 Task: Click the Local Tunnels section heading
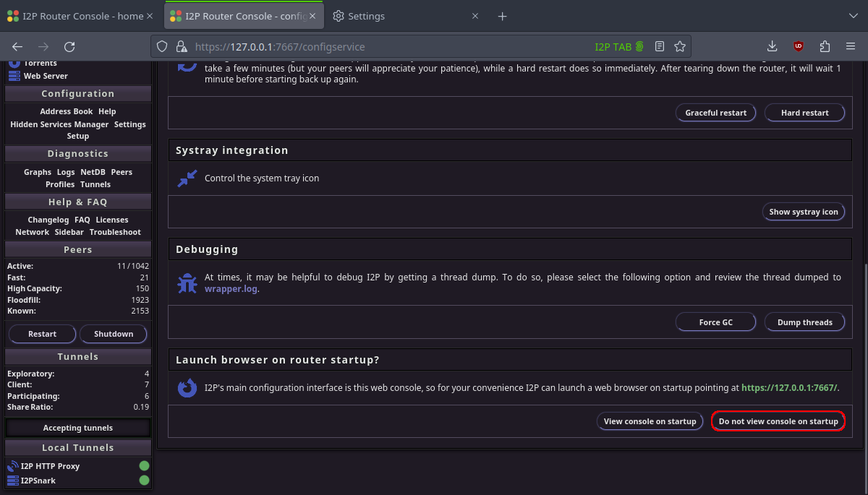[x=78, y=447]
